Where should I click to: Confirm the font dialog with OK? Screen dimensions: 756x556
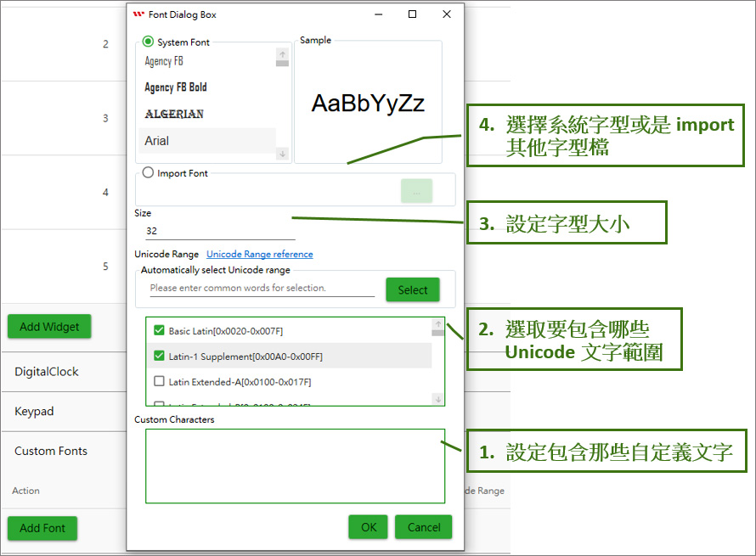369,527
